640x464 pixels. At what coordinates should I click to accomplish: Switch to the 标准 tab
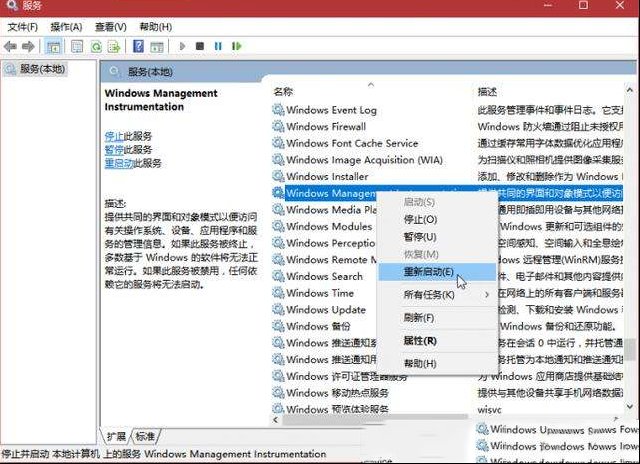pyautogui.click(x=145, y=436)
